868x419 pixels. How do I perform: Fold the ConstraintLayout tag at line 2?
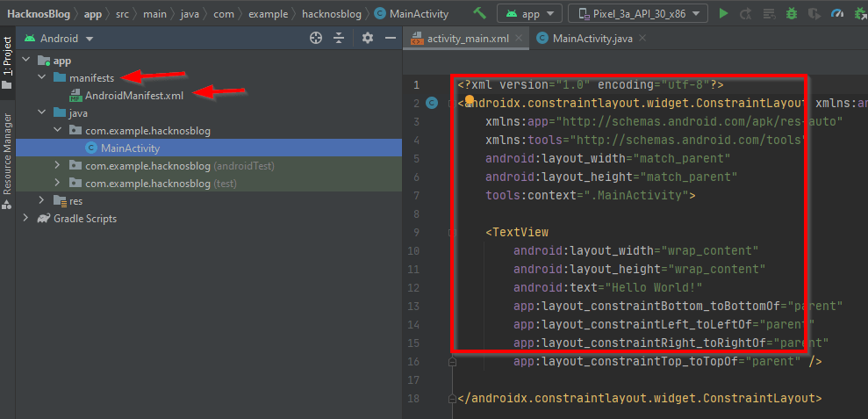pos(452,103)
